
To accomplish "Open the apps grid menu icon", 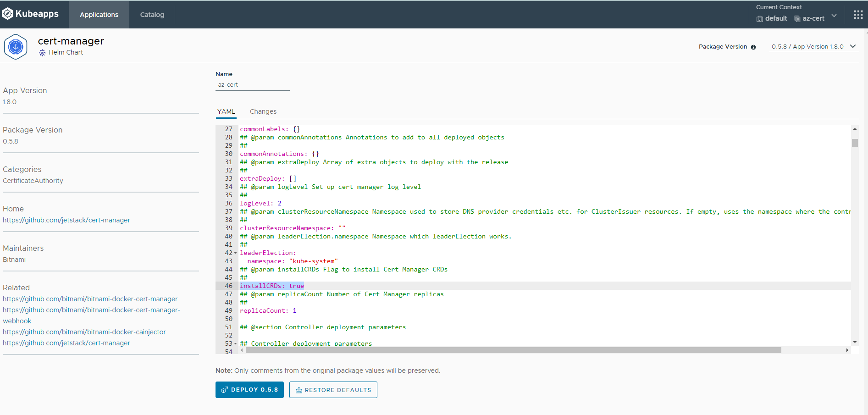I will 858,15.
